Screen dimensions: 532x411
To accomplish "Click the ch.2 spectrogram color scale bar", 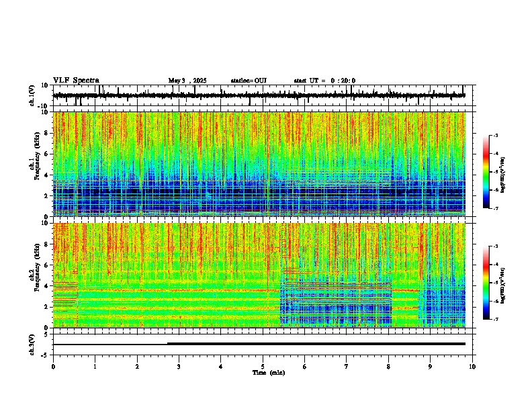I will 486,283.
